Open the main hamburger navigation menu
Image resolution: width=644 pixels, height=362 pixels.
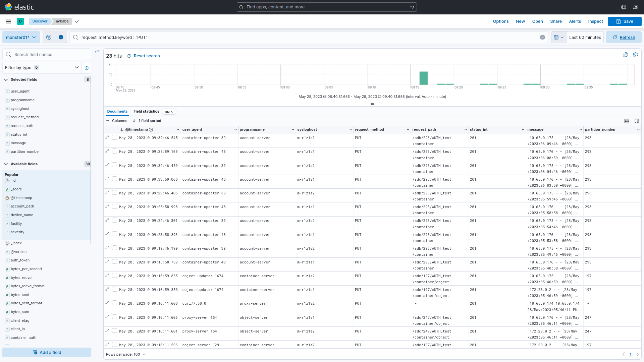click(8, 21)
